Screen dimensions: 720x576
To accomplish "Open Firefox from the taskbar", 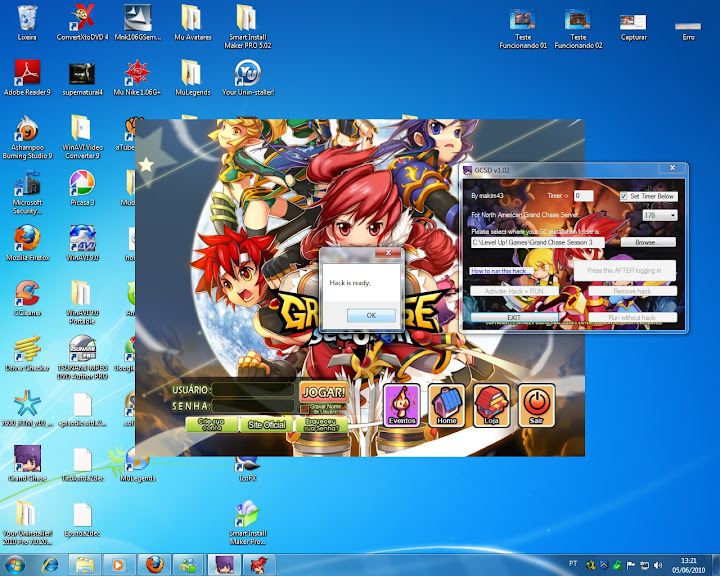I will [155, 565].
